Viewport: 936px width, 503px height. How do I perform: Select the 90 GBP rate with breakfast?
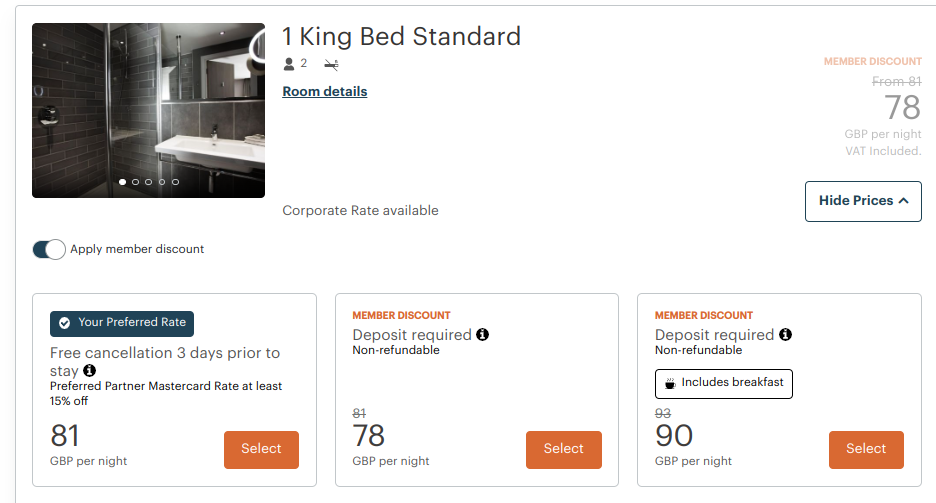click(866, 449)
